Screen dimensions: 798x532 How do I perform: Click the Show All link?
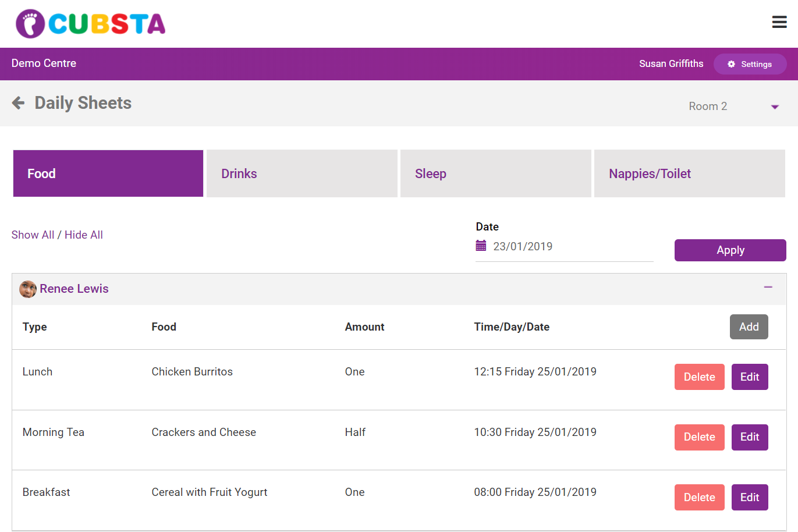(x=33, y=235)
